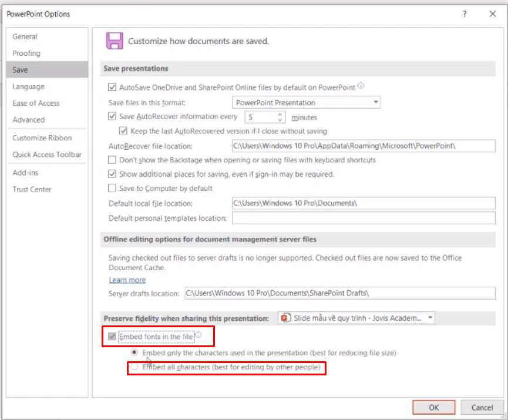The height and width of the screenshot is (420, 508).
Task: Select Embed all characters radio button
Action: click(x=135, y=367)
